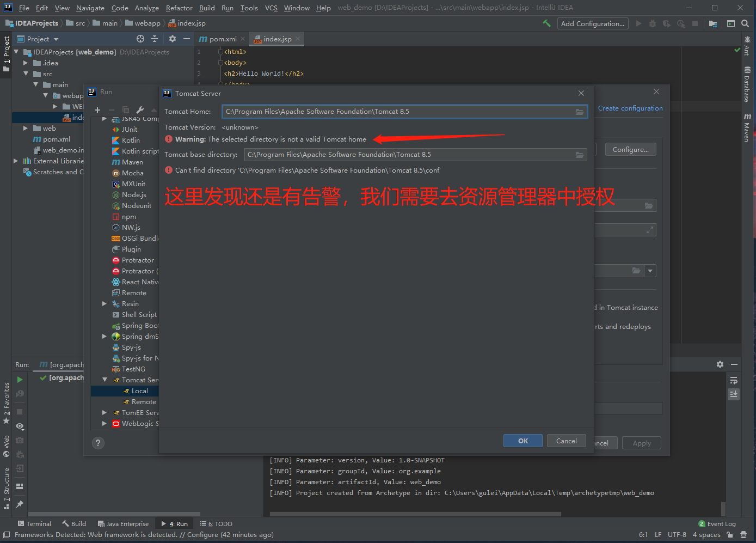Click the Build project hammer icon
This screenshot has height=543, width=756.
pyautogui.click(x=546, y=23)
